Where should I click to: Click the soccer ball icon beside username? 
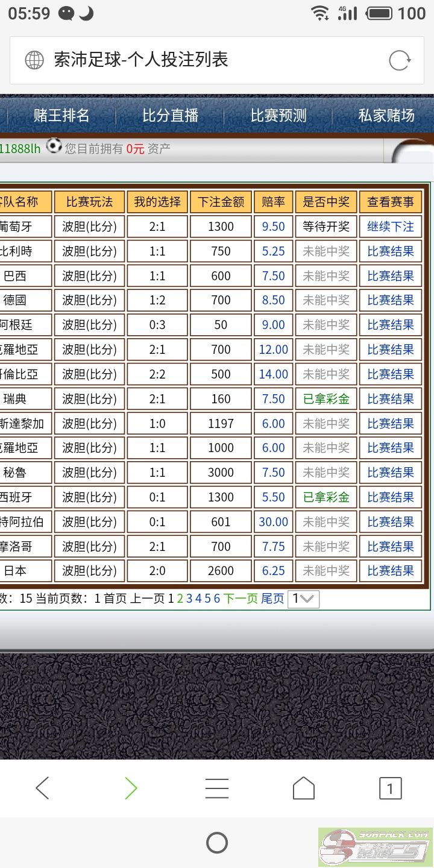pos(54,146)
